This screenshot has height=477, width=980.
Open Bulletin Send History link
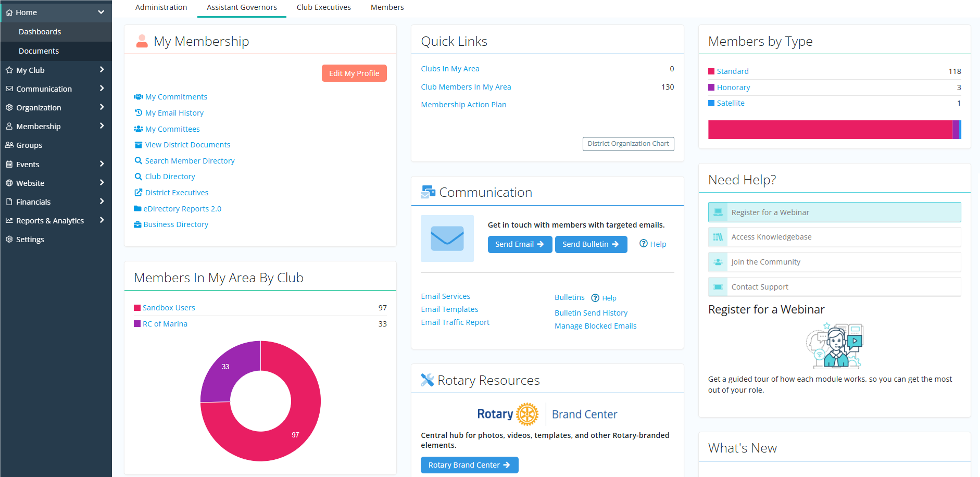tap(591, 313)
